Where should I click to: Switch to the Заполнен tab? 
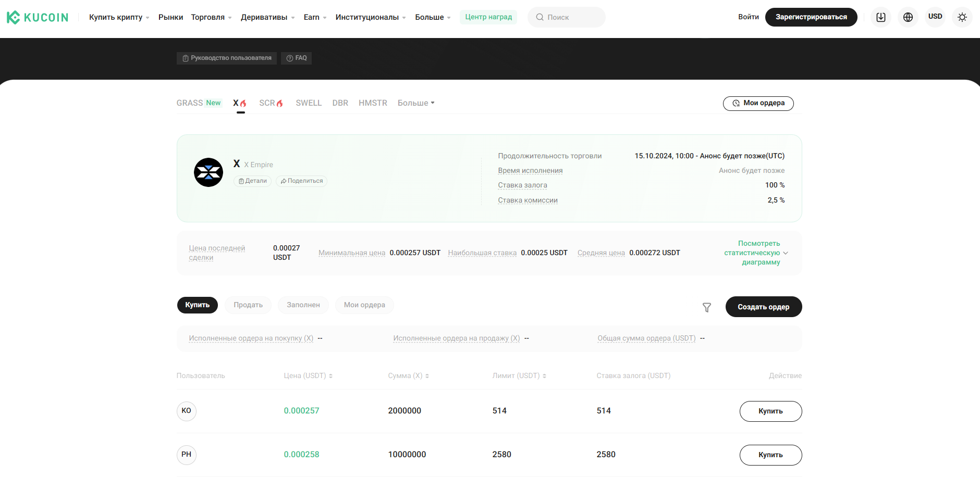tap(303, 305)
